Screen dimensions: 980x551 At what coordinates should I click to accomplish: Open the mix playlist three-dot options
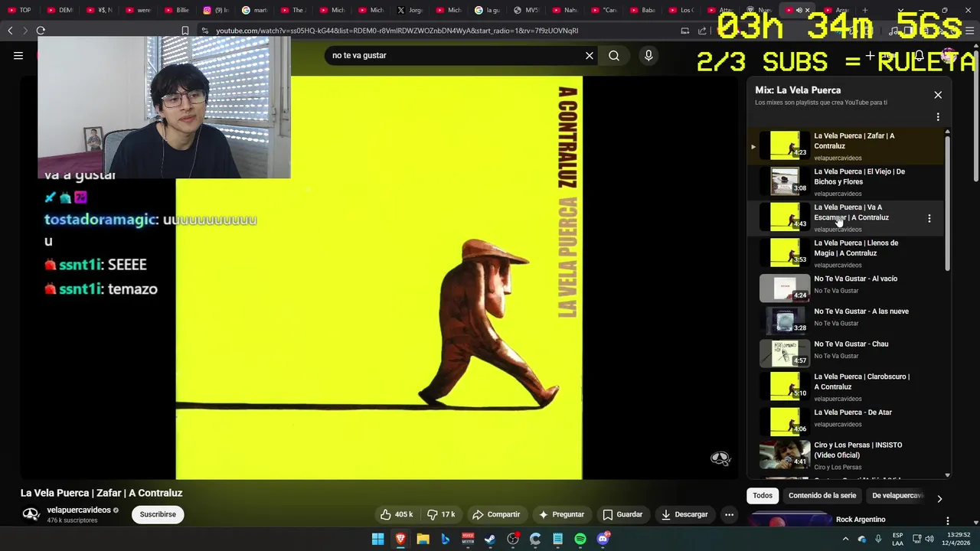point(938,117)
